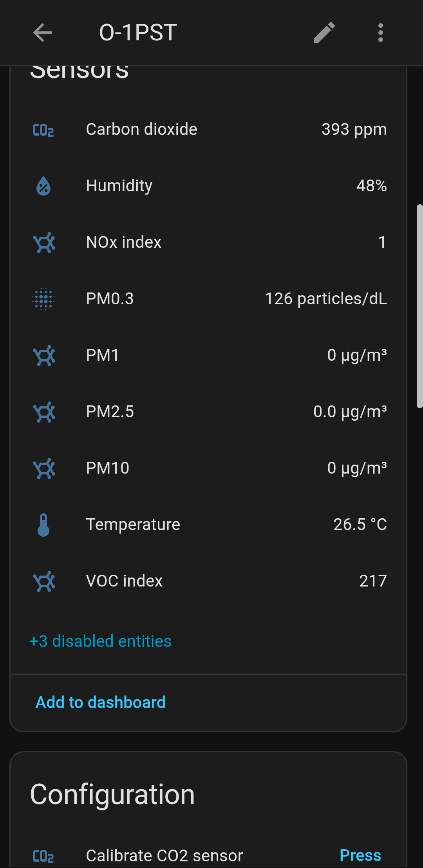Click the thermometer Temperature icon
The height and width of the screenshot is (868, 423).
[43, 525]
